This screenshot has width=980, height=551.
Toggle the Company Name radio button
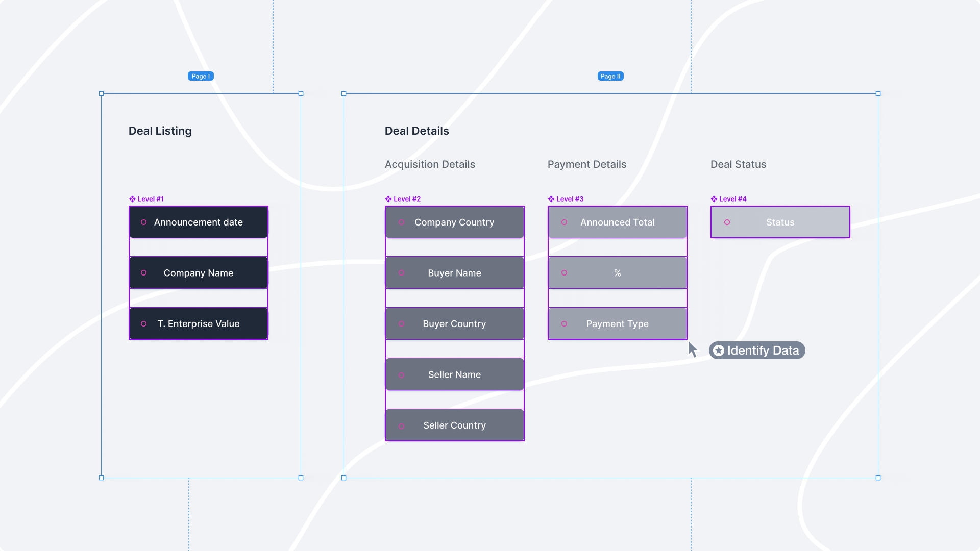pos(143,272)
